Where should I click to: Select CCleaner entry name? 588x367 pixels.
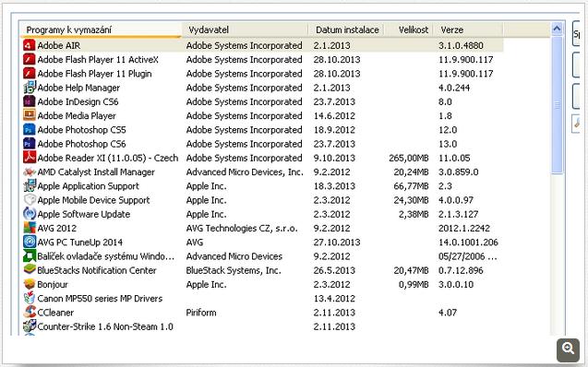pos(55,313)
